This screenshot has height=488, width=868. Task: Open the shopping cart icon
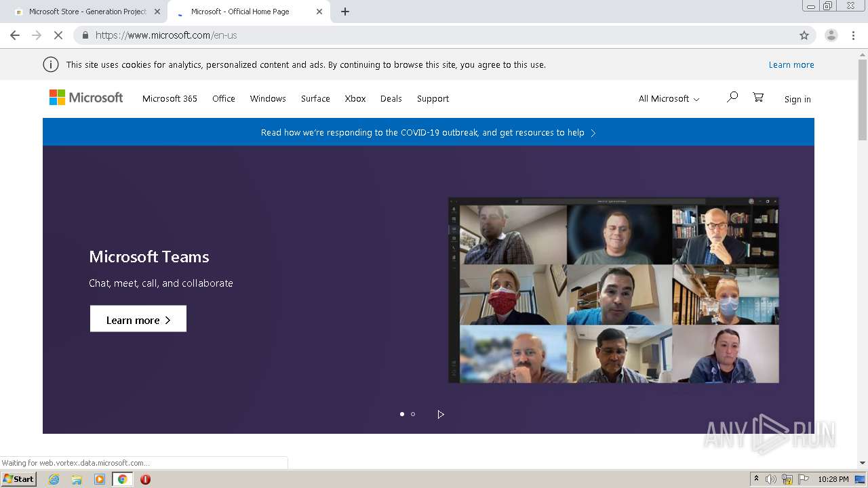coord(758,98)
